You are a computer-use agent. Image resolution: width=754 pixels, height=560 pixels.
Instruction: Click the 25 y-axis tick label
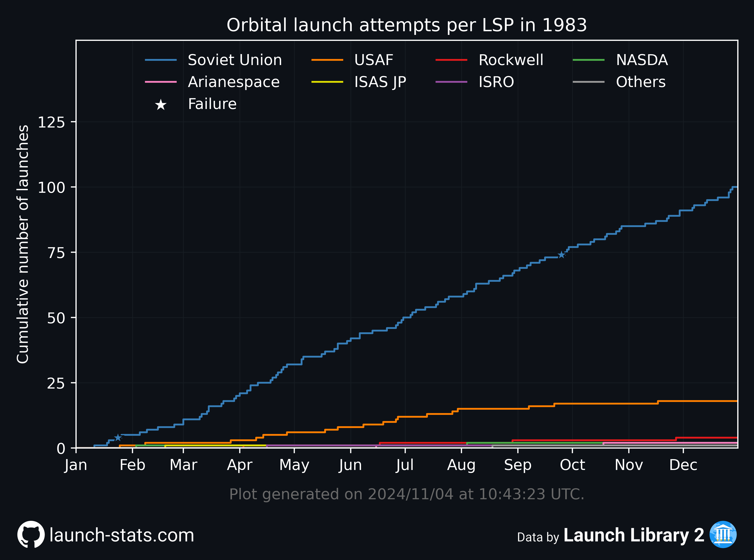[56, 383]
